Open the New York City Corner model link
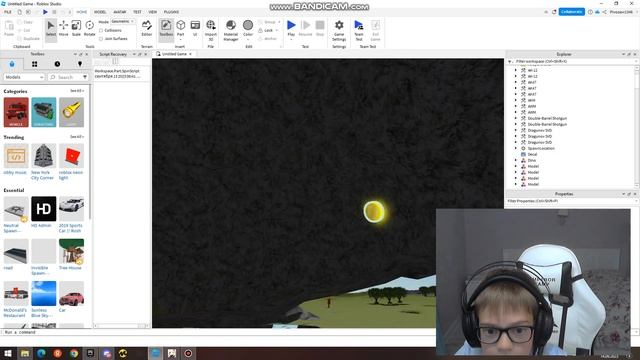 pyautogui.click(x=42, y=175)
